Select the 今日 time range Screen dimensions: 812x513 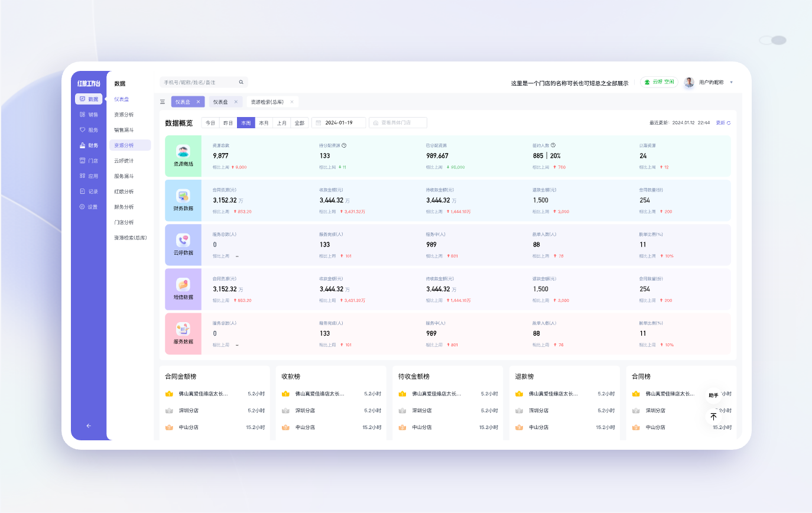pyautogui.click(x=210, y=123)
